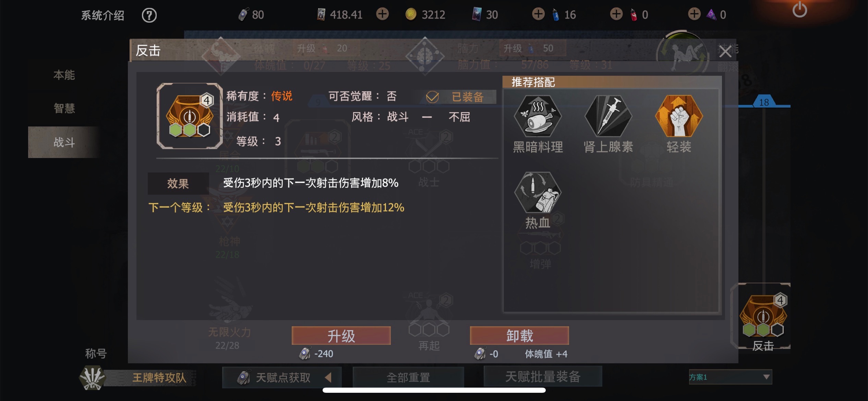Close the 反击 detail dialog
Viewport: 868px width, 401px height.
click(725, 52)
